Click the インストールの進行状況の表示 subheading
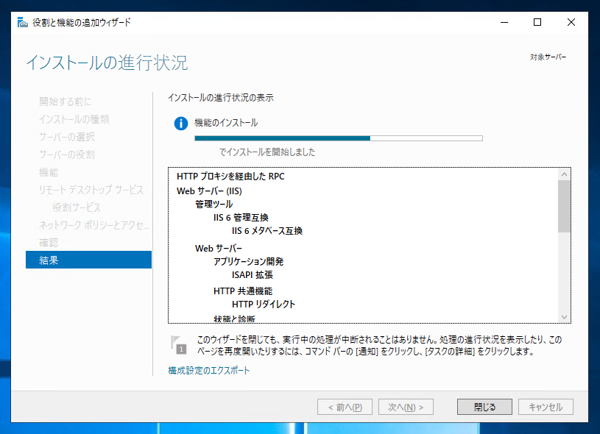The height and width of the screenshot is (434, 600). tap(221, 98)
